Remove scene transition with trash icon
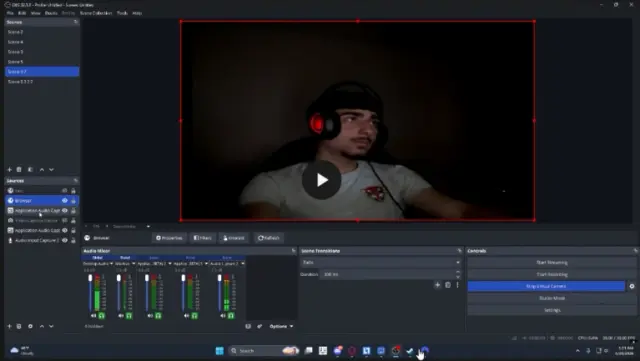The height and width of the screenshot is (361, 640). click(448, 285)
